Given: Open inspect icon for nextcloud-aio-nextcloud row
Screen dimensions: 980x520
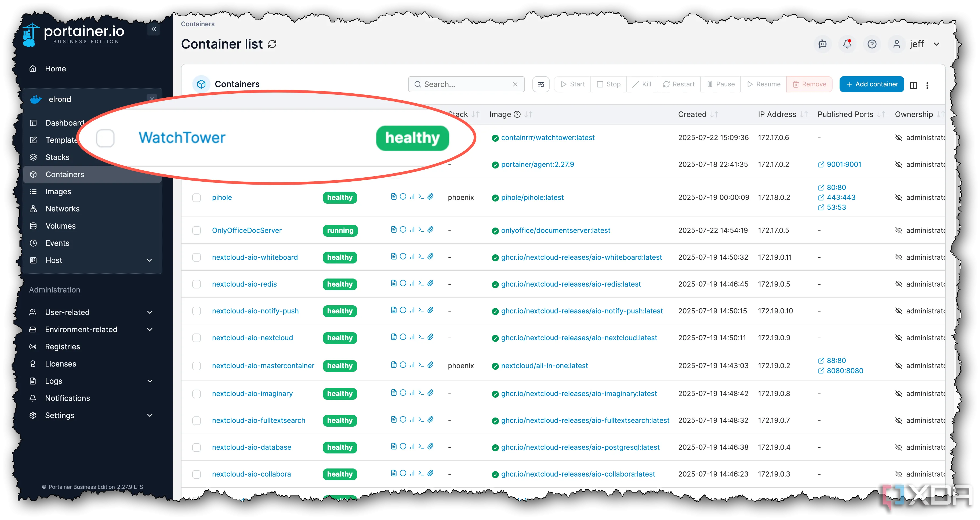Looking at the screenshot, I should pyautogui.click(x=403, y=337).
